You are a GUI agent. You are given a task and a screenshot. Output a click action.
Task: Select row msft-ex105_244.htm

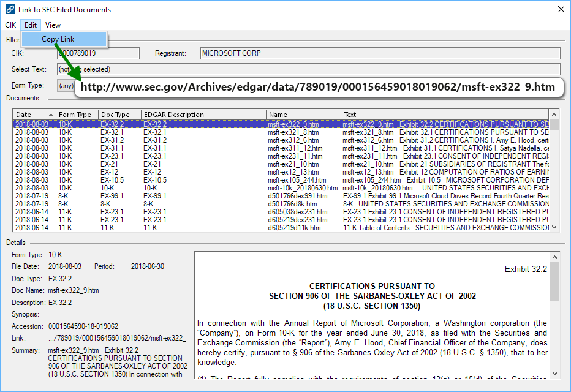click(281, 180)
